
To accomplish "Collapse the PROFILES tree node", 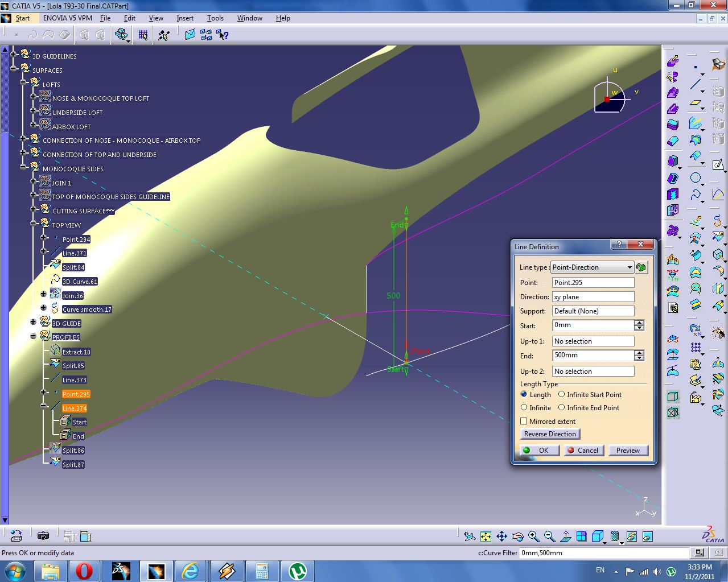I will tap(34, 336).
